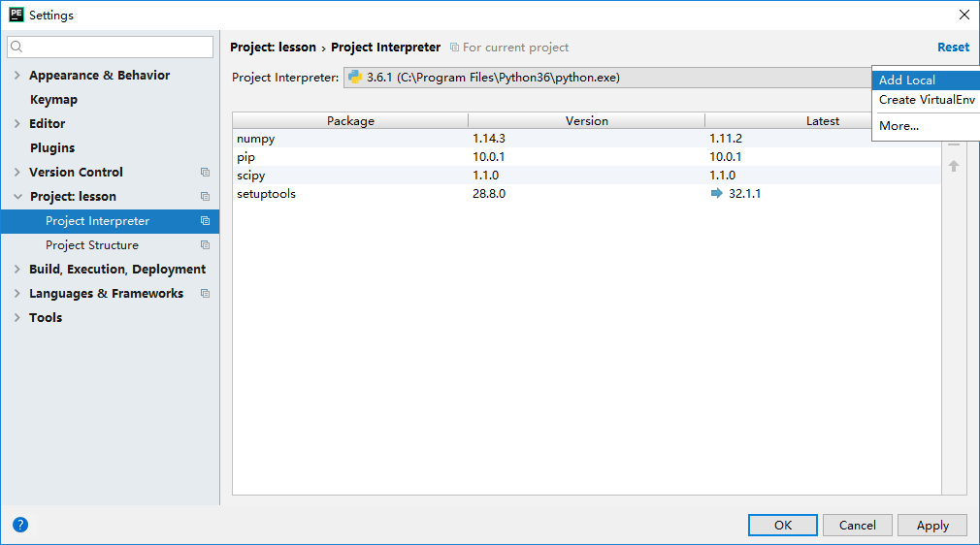
Task: Close the Settings dialog with the X
Action: click(964, 15)
